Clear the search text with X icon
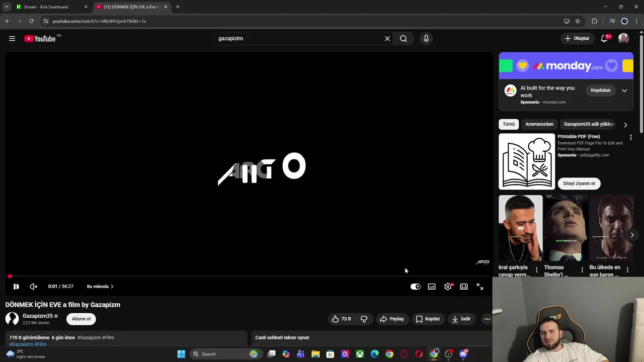Viewport: 644px width, 362px height. tap(387, 39)
